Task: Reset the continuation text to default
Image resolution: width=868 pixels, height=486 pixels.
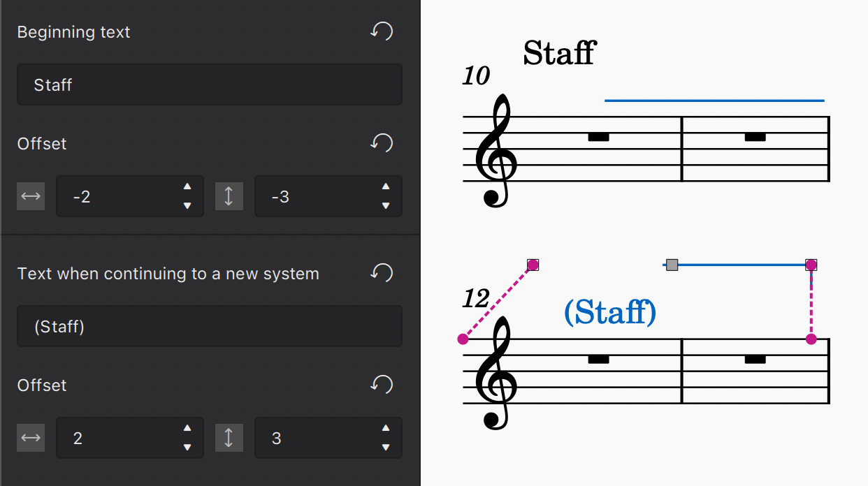Action: (382, 272)
